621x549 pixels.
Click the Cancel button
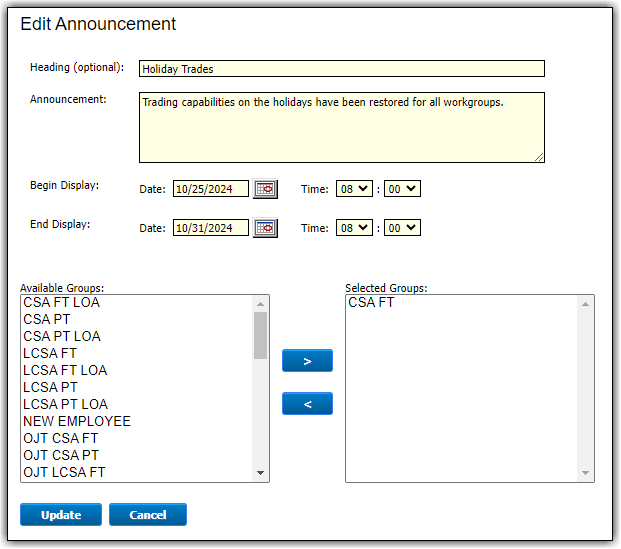point(148,515)
